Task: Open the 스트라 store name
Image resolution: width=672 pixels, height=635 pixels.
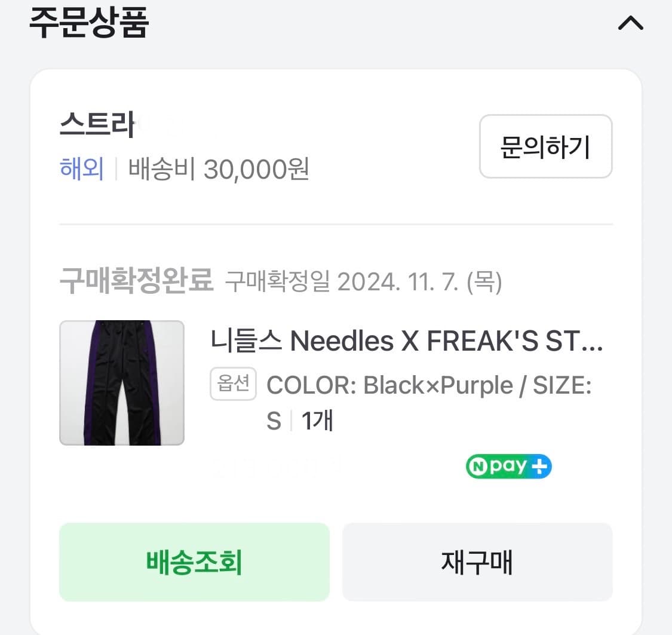Action: [x=97, y=127]
